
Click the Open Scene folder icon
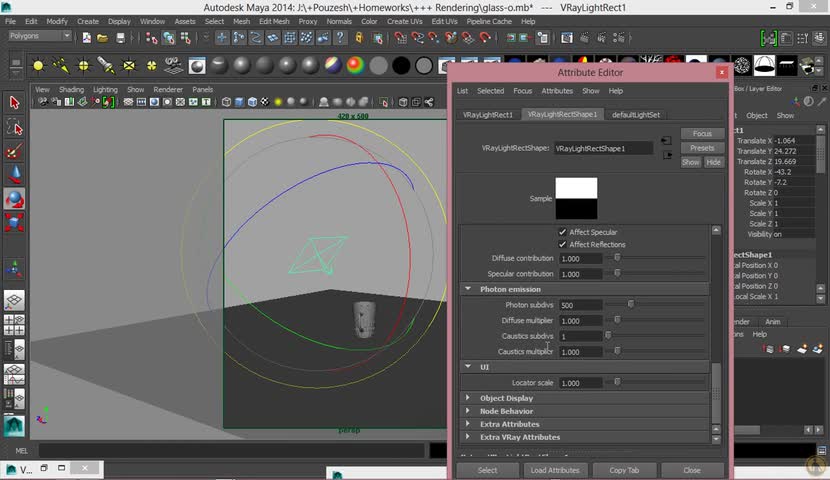pyautogui.click(x=103, y=38)
